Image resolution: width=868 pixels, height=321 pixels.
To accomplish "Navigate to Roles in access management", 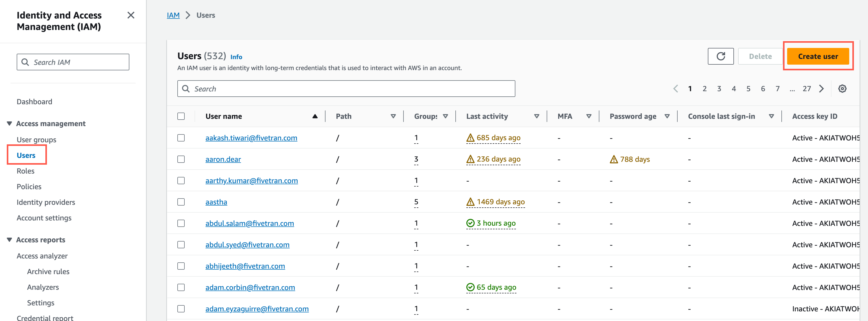I will 25,170.
